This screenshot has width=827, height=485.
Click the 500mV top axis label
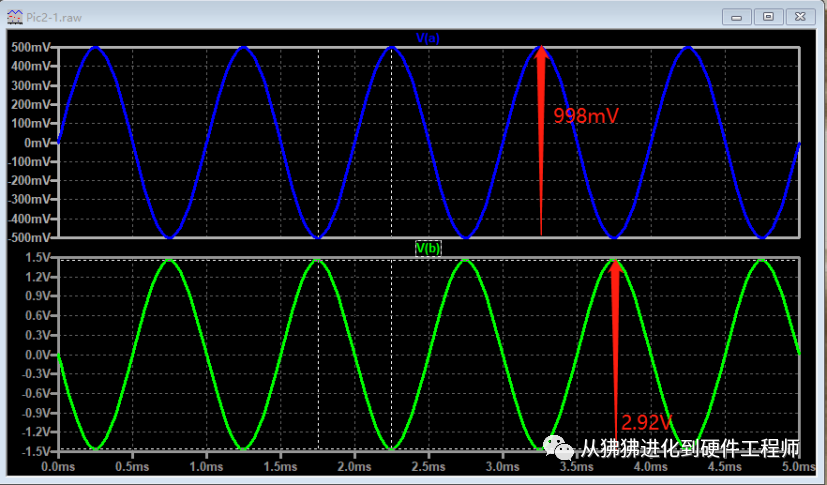pos(31,47)
